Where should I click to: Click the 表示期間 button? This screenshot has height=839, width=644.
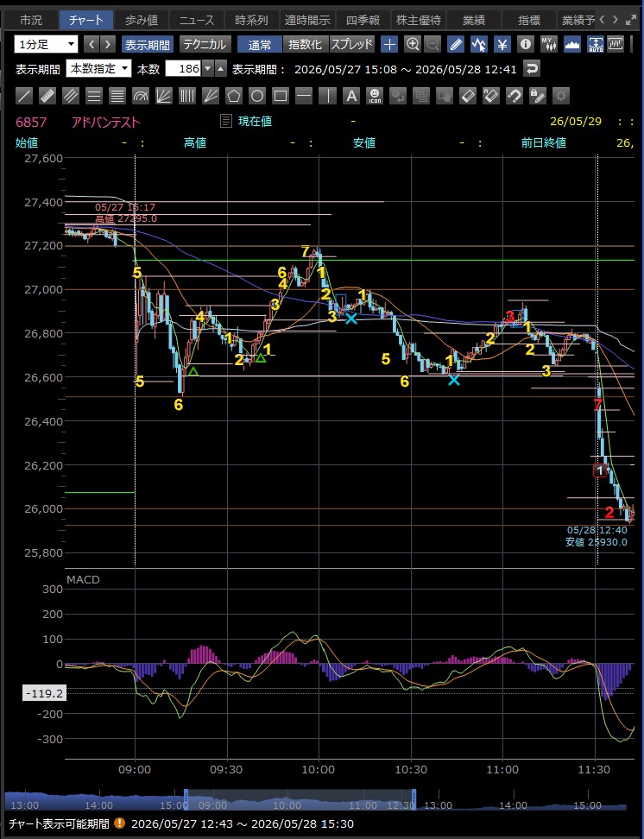click(148, 44)
